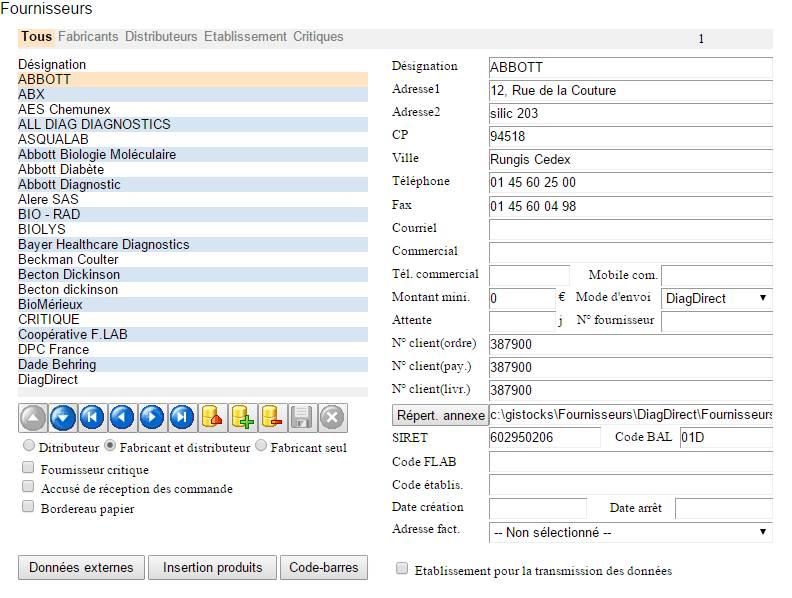Open the Adresse fact. dropdown

coord(630,532)
